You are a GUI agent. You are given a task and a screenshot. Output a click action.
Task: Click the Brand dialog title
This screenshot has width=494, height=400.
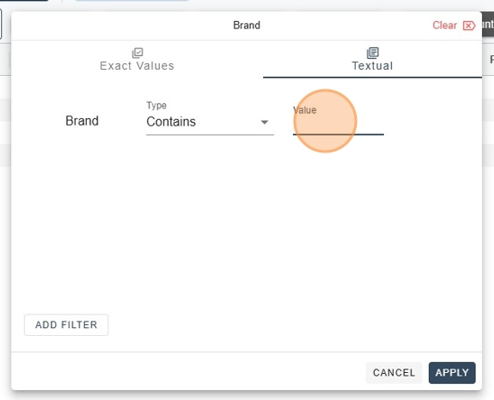click(247, 25)
